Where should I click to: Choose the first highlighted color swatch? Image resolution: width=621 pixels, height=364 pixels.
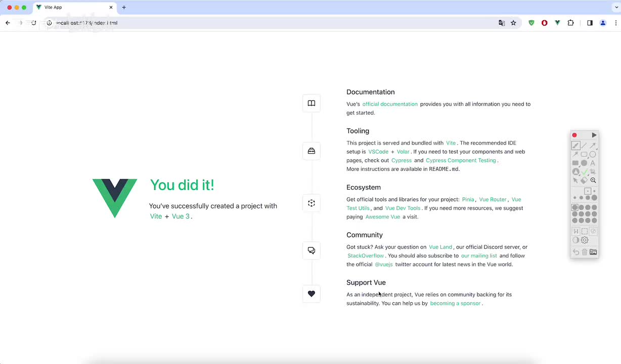point(575,207)
